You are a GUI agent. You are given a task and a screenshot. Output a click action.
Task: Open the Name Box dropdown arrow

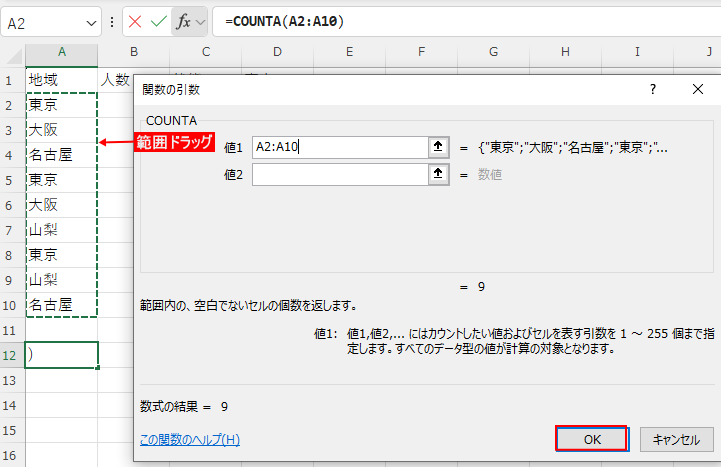tap(91, 23)
